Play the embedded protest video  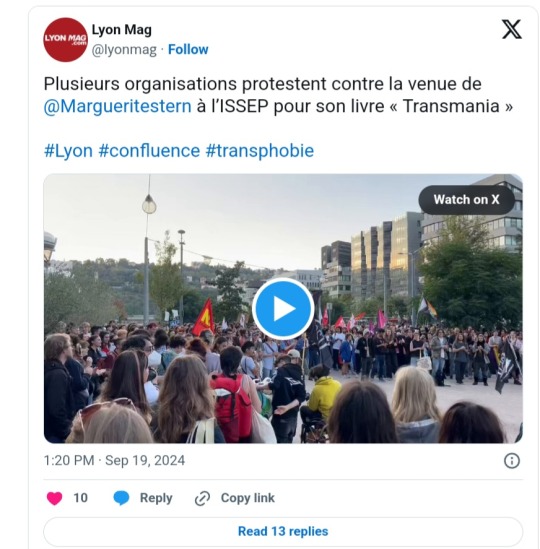[x=283, y=308]
